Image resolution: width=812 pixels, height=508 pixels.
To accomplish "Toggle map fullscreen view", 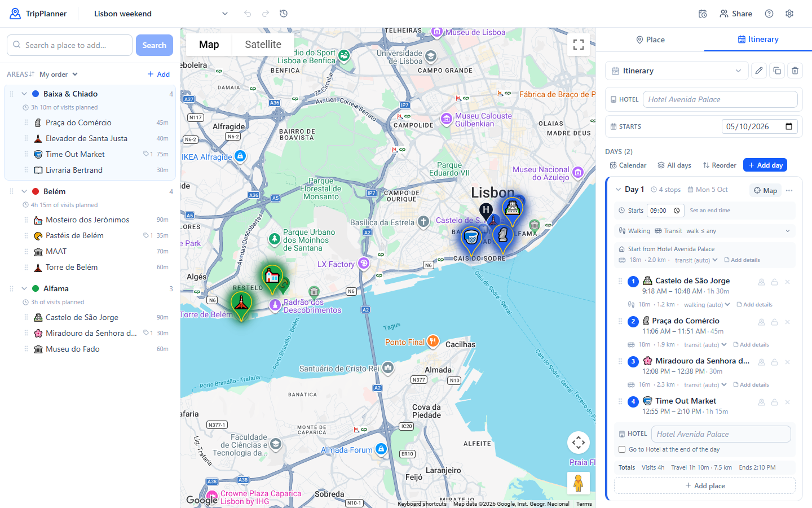I will point(579,45).
